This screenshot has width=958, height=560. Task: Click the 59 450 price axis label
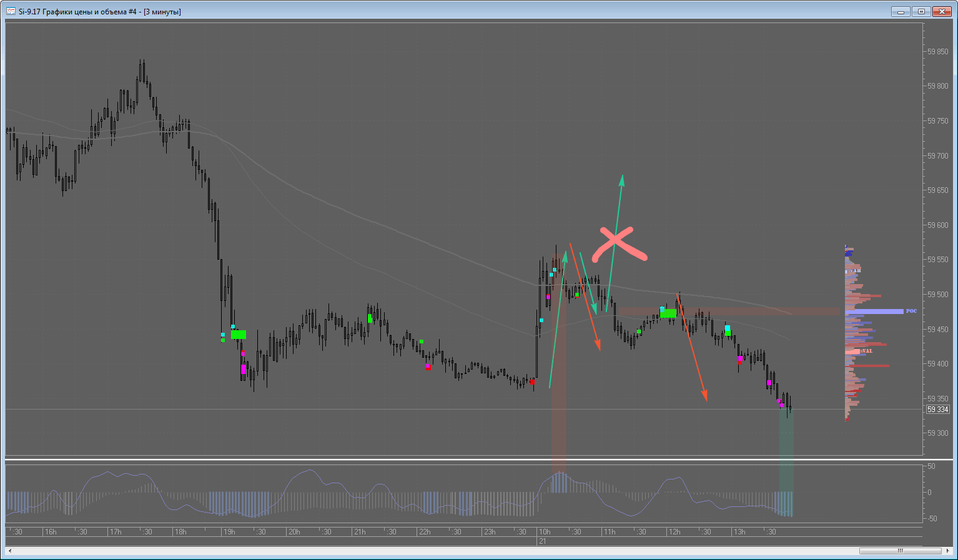point(938,329)
